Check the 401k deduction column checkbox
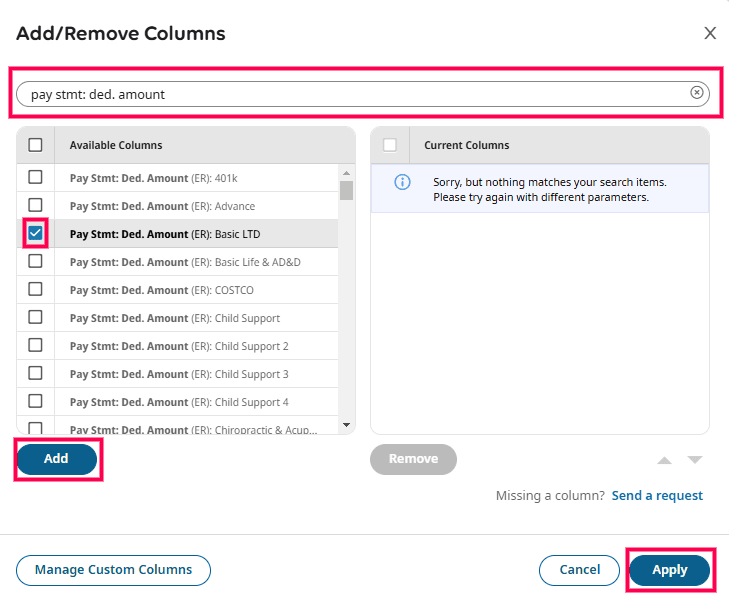The image size is (729, 612). 35,177
